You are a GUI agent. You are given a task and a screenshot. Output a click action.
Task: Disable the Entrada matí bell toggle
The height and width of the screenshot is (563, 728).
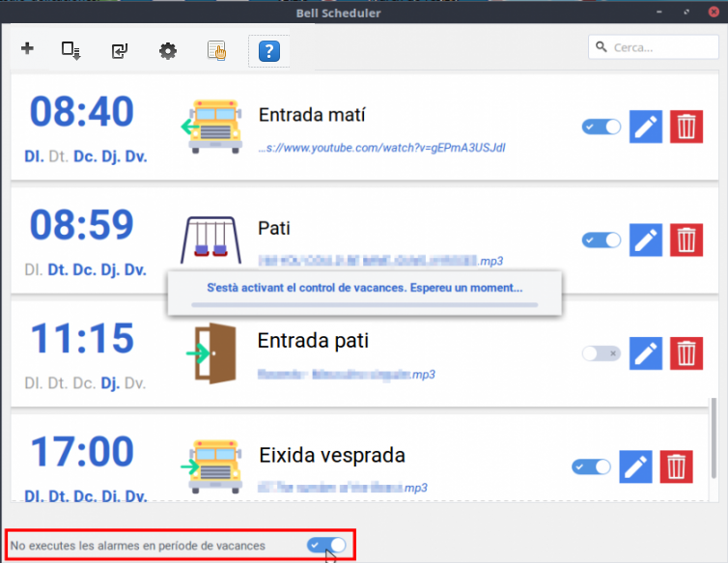[x=602, y=127]
